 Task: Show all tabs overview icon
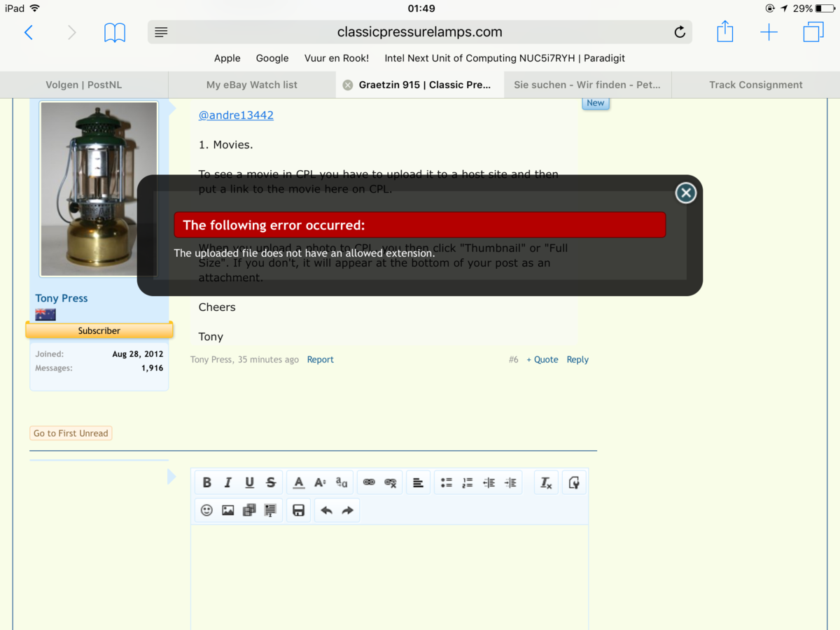tap(813, 32)
